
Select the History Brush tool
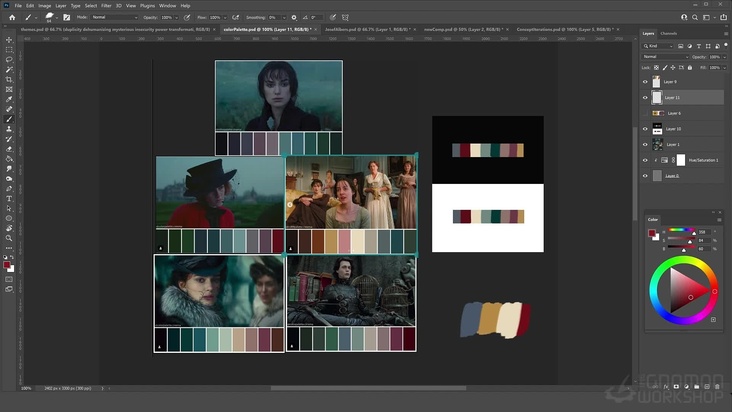pyautogui.click(x=9, y=139)
